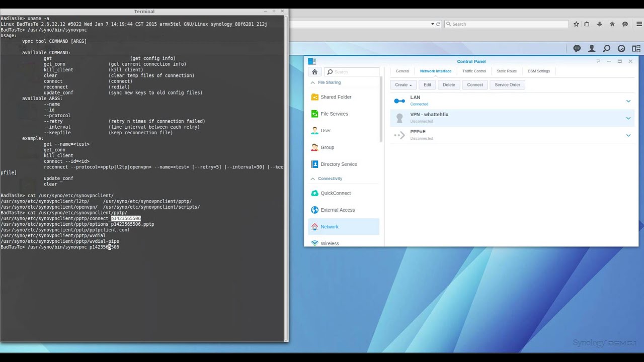644x362 pixels.
Task: Click the Terminal window title bar
Action: pos(144,11)
